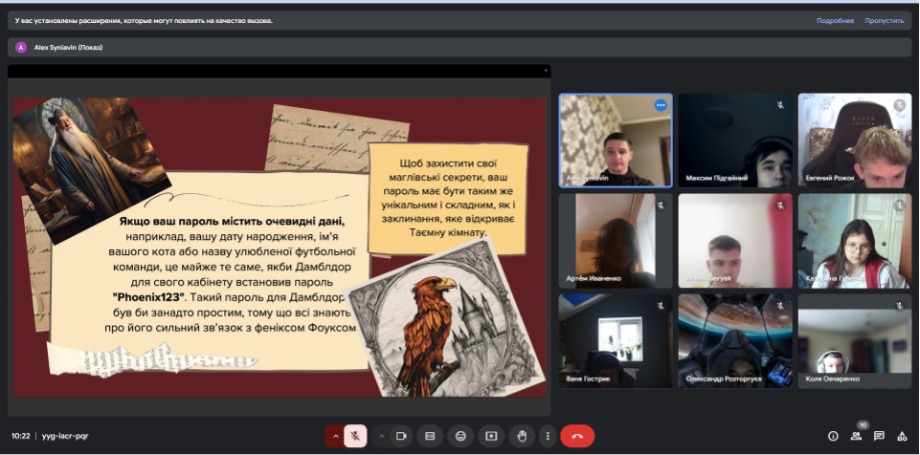The width and height of the screenshot is (920, 455).
Task: Show the participants list panel
Action: tap(856, 436)
